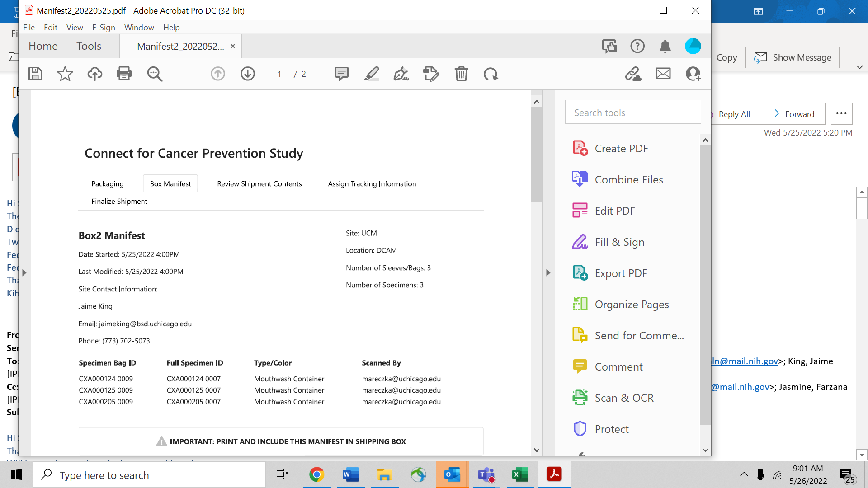
Task: Click Forward in the Outlook message
Action: pyautogui.click(x=792, y=114)
